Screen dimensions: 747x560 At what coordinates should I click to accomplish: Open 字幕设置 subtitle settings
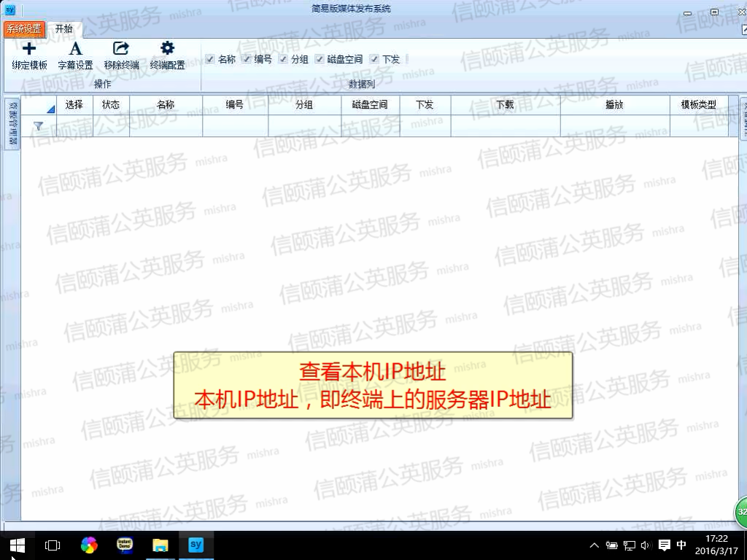(x=75, y=49)
